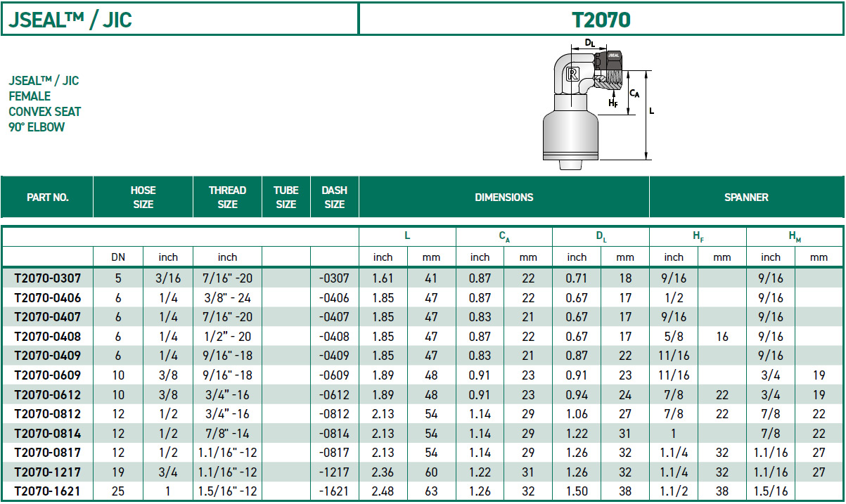
Task: Select part number T2070-0407
Action: 48,317
